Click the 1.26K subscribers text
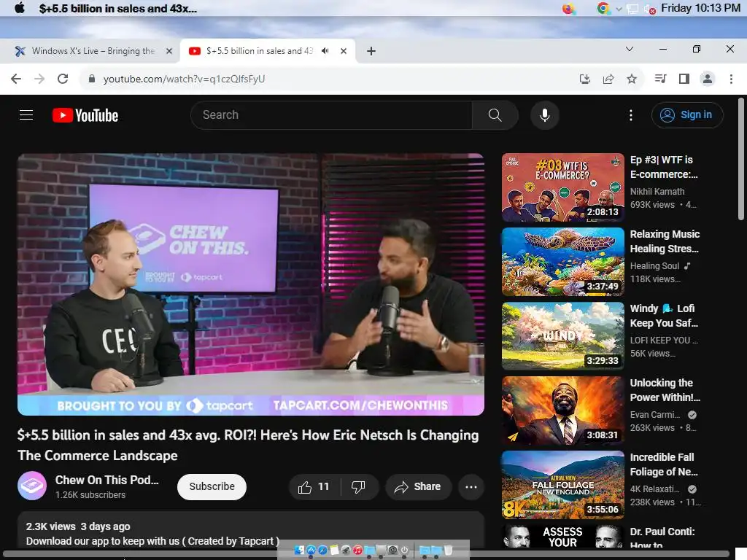Viewport: 747px width, 560px height. click(90, 495)
